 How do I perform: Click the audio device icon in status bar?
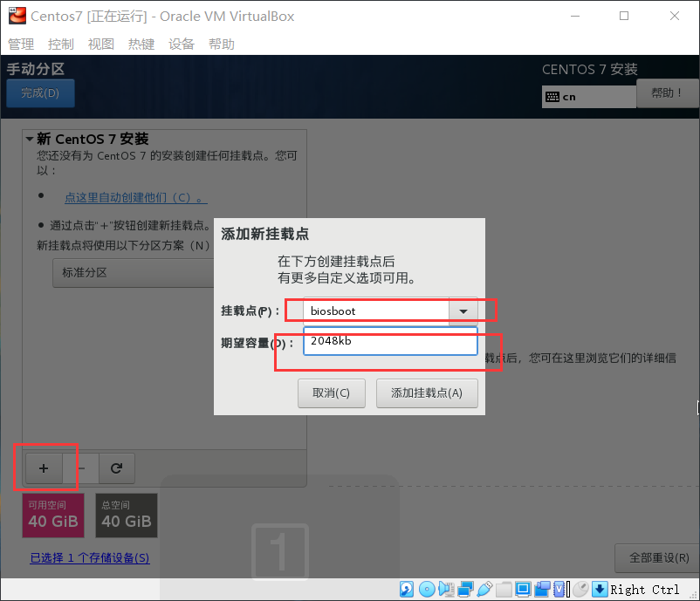[x=445, y=589]
